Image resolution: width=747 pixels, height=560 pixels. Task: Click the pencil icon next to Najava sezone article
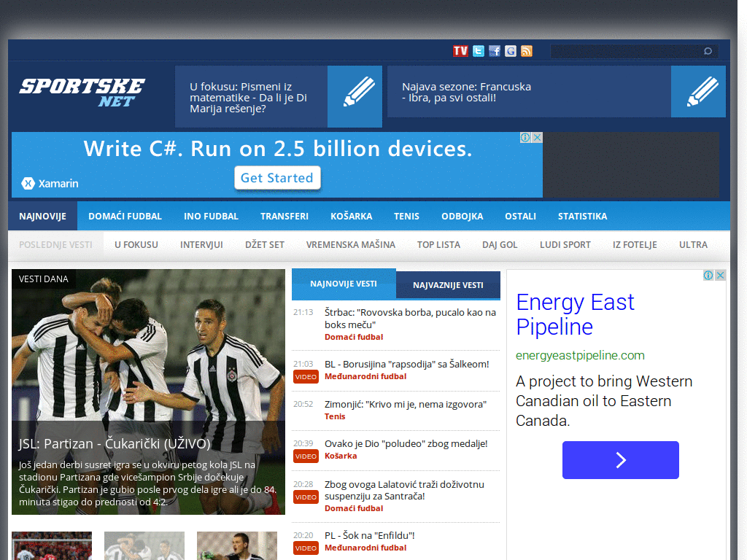pos(698,91)
